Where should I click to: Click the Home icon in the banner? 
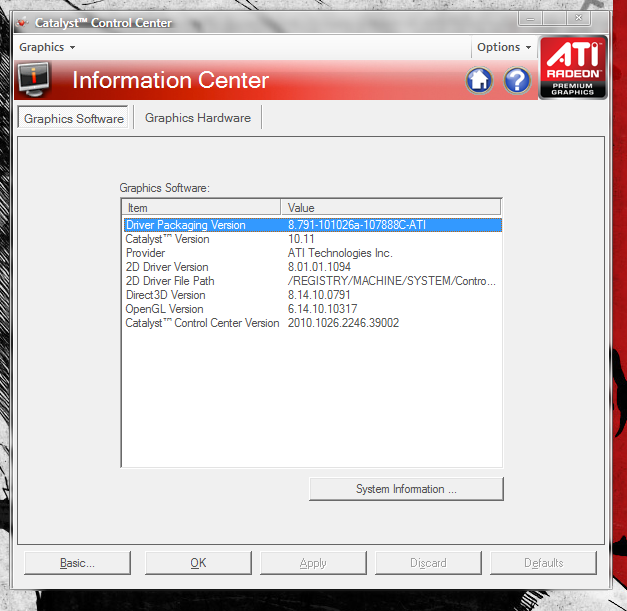479,80
